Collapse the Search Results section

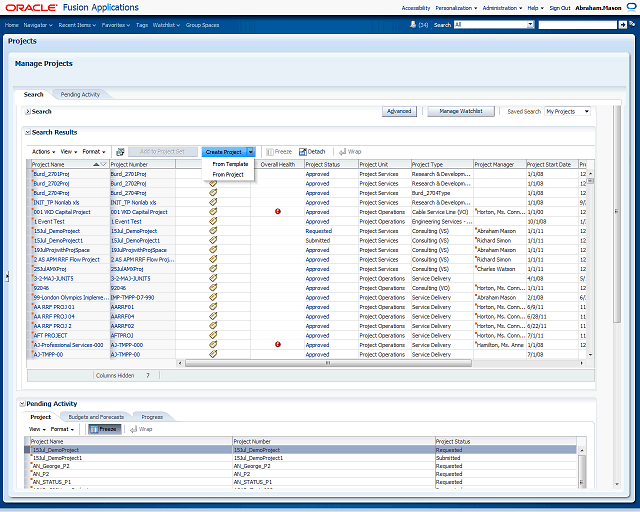28,132
